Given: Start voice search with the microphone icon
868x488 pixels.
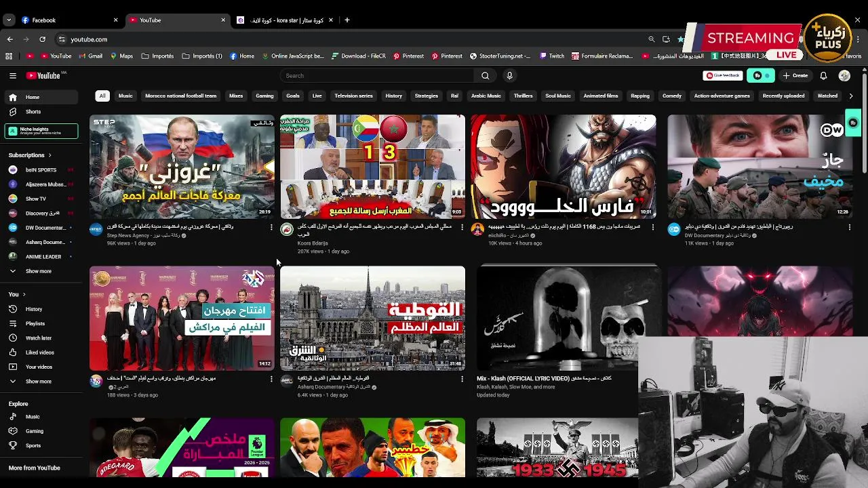Looking at the screenshot, I should (509, 76).
